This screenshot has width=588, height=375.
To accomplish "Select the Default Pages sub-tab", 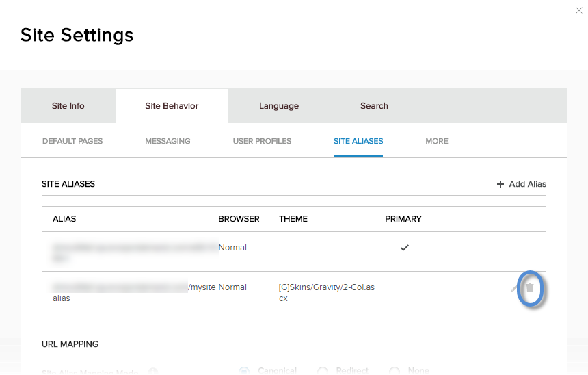I will (x=72, y=141).
